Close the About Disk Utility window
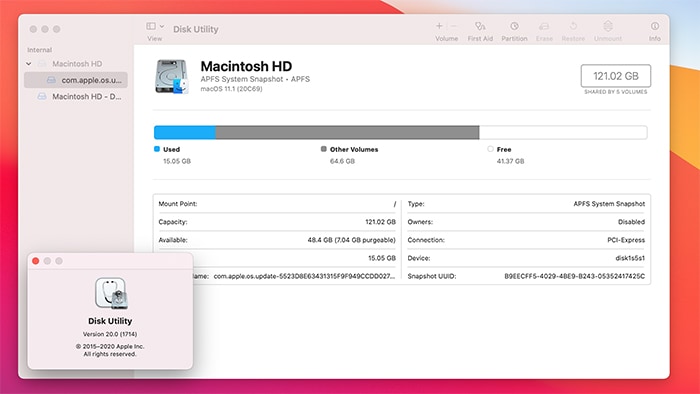Viewport: 700px width, 394px height. coord(36,261)
